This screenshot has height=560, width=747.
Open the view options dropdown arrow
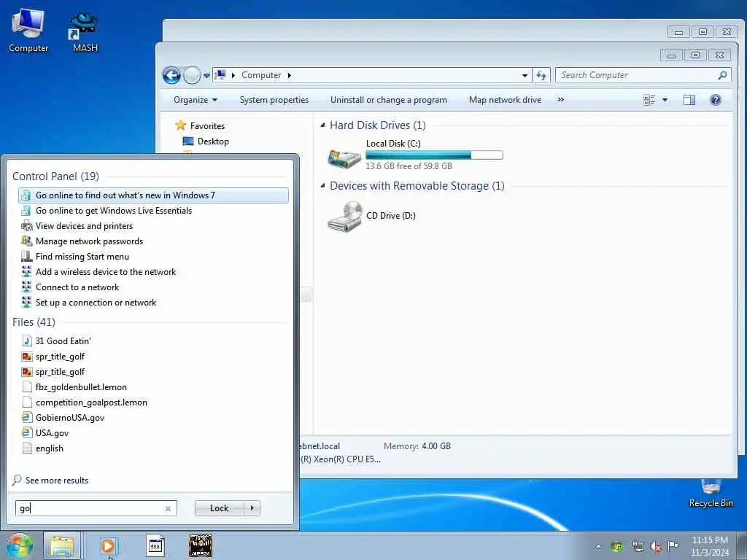coord(665,100)
